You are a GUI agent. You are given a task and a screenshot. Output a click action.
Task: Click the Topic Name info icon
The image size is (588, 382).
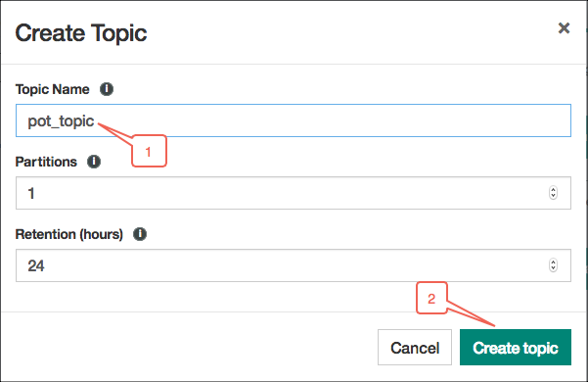pyautogui.click(x=107, y=89)
